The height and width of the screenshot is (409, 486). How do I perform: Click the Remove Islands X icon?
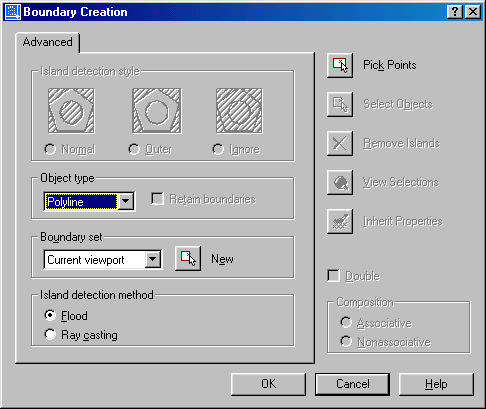click(x=340, y=143)
